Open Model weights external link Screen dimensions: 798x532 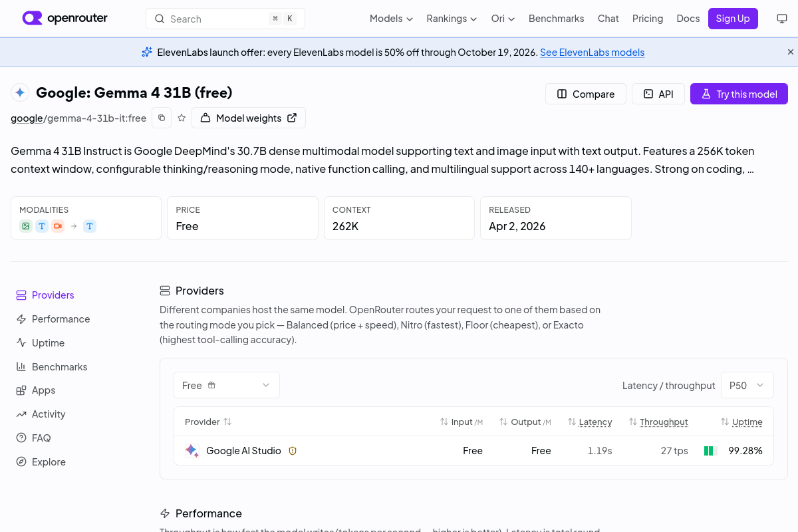pyautogui.click(x=249, y=118)
